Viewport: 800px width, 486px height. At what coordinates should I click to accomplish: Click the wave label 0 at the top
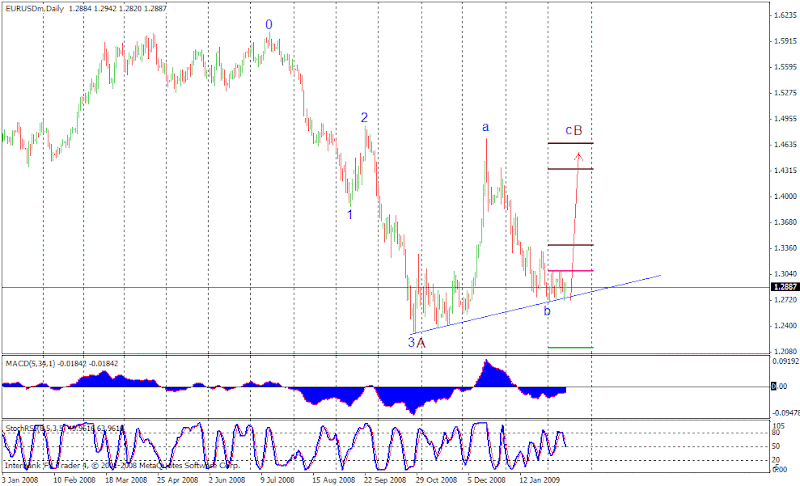tap(269, 24)
